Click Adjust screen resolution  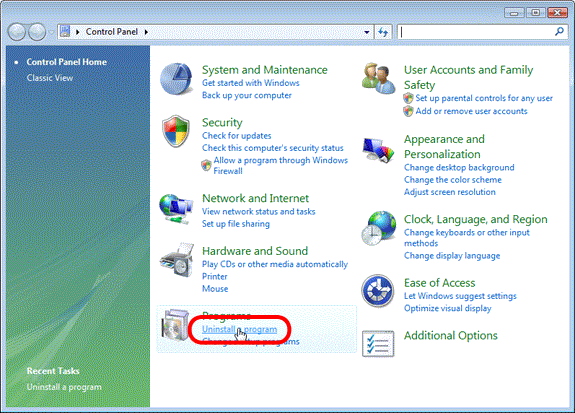[450, 192]
